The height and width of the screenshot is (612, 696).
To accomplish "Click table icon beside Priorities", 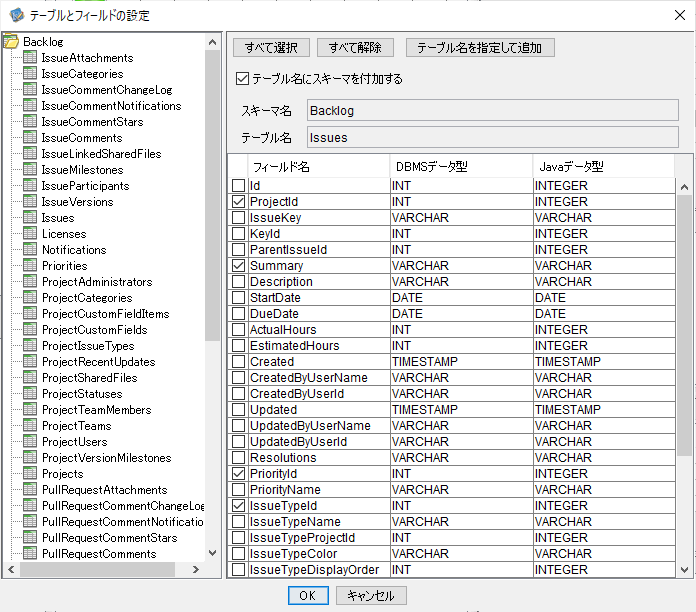I will pos(30,265).
